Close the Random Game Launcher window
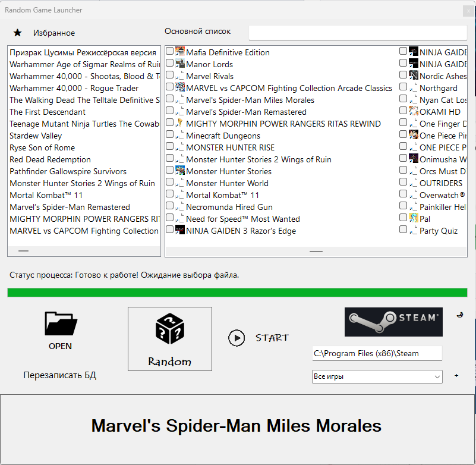The height and width of the screenshot is (465, 476). [468, 11]
